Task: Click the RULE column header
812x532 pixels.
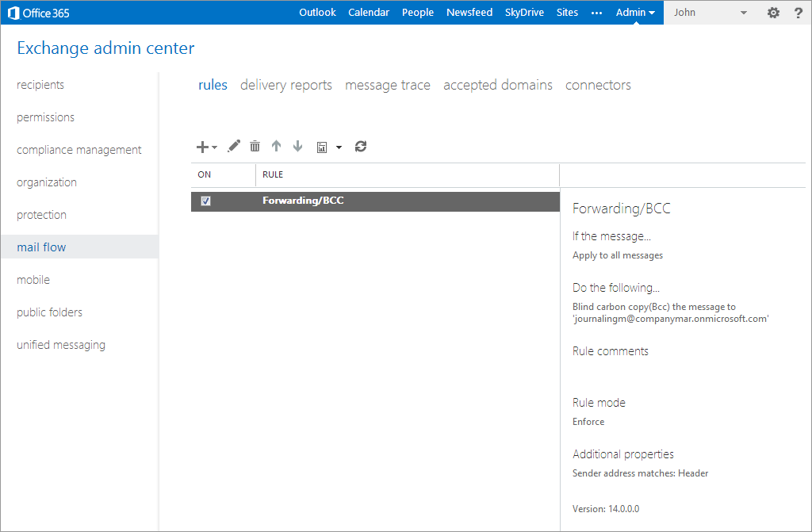Action: 273,174
